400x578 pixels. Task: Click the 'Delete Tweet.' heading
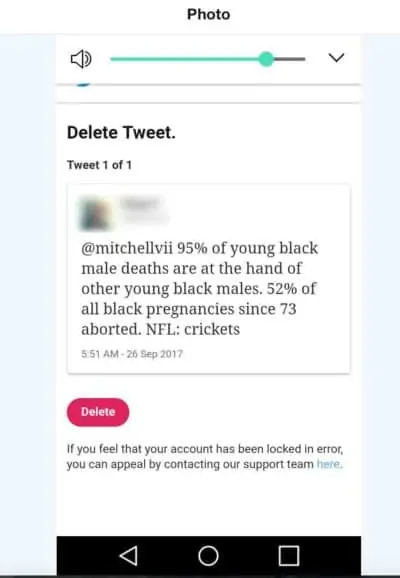[x=121, y=133]
